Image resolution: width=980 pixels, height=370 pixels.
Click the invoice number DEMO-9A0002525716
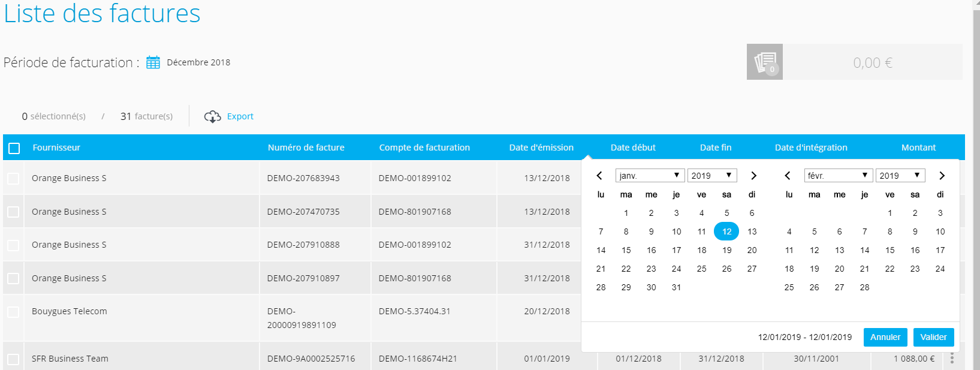click(311, 359)
